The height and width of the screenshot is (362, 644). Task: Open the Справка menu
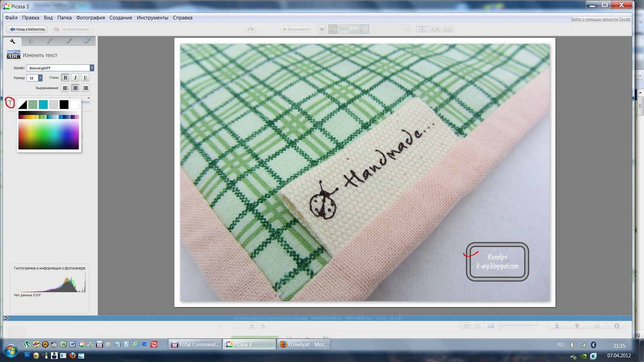coord(182,18)
